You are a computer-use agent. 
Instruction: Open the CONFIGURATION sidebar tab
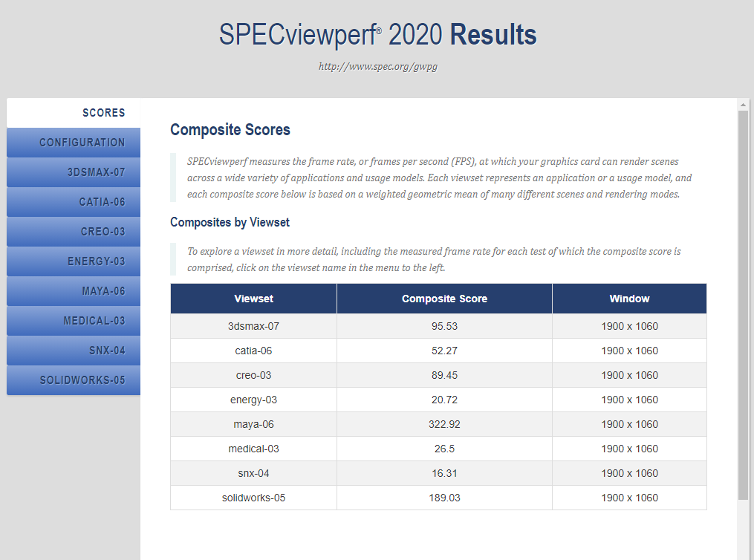[x=74, y=143]
